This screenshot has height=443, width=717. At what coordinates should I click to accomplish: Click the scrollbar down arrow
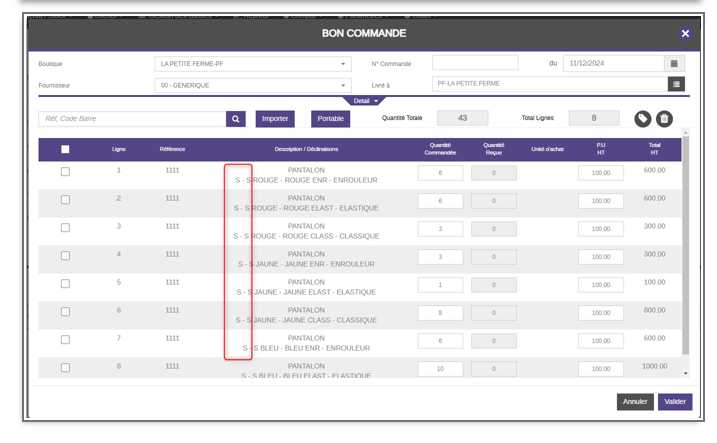(685, 374)
